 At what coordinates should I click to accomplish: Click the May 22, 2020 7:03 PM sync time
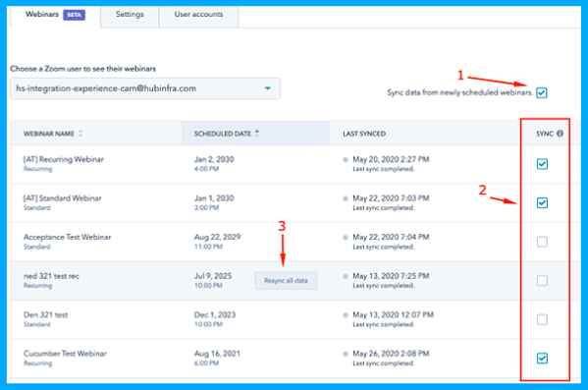click(391, 198)
